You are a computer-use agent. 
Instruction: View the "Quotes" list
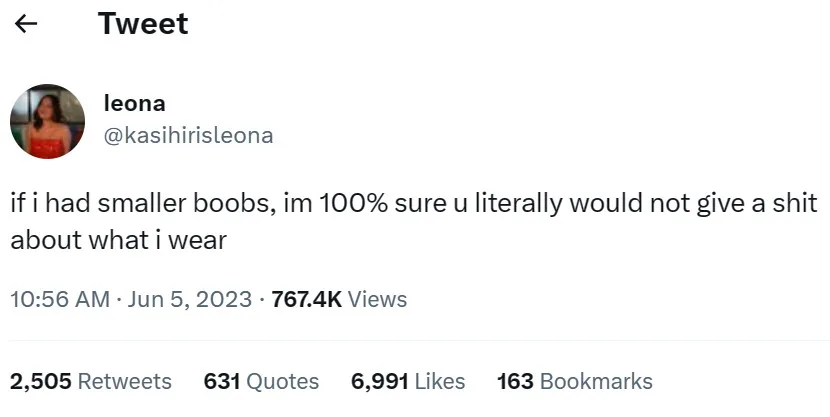[x=282, y=381]
